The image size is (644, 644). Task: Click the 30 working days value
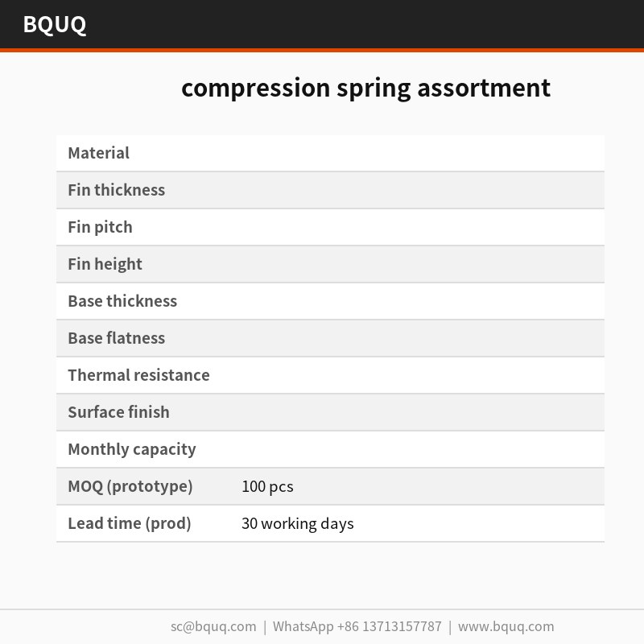pyautogui.click(x=297, y=524)
